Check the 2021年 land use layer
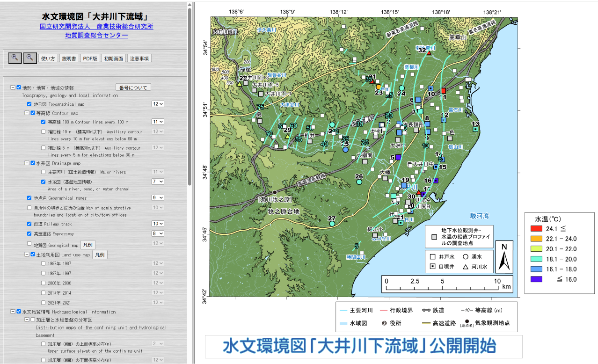Viewport: 598px width, 364px height. click(x=44, y=302)
